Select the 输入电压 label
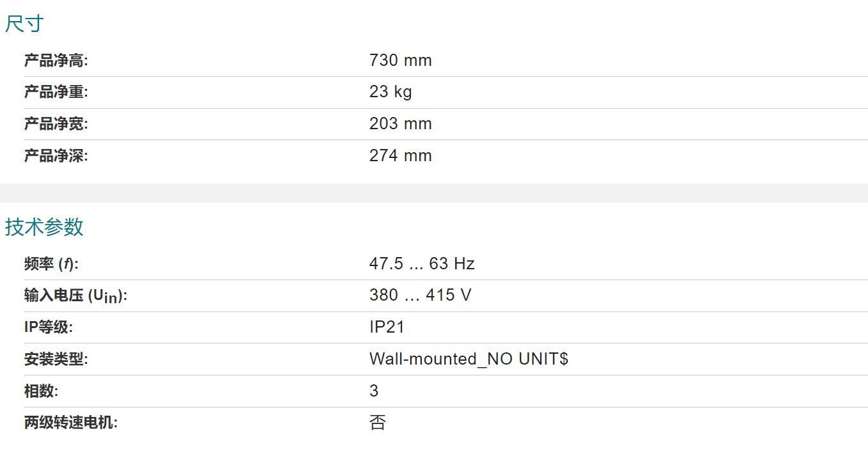Viewport: 868px width, 449px height. click(76, 296)
